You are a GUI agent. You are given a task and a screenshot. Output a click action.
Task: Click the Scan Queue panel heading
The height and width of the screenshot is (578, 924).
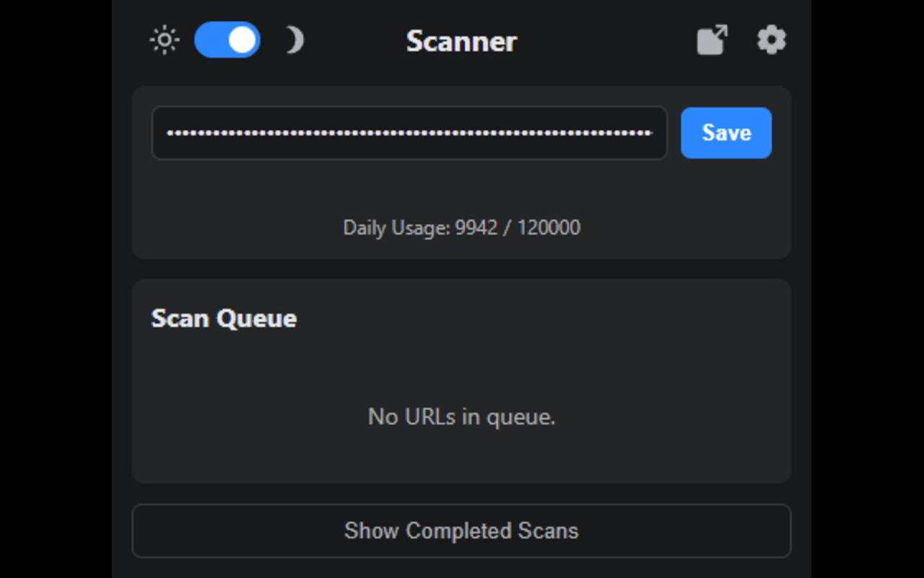pos(224,318)
